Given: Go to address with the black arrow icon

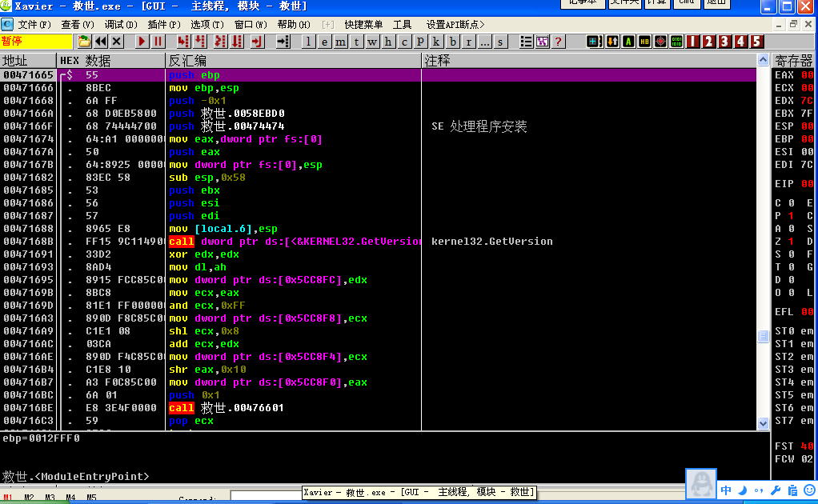Looking at the screenshot, I should coord(283,42).
